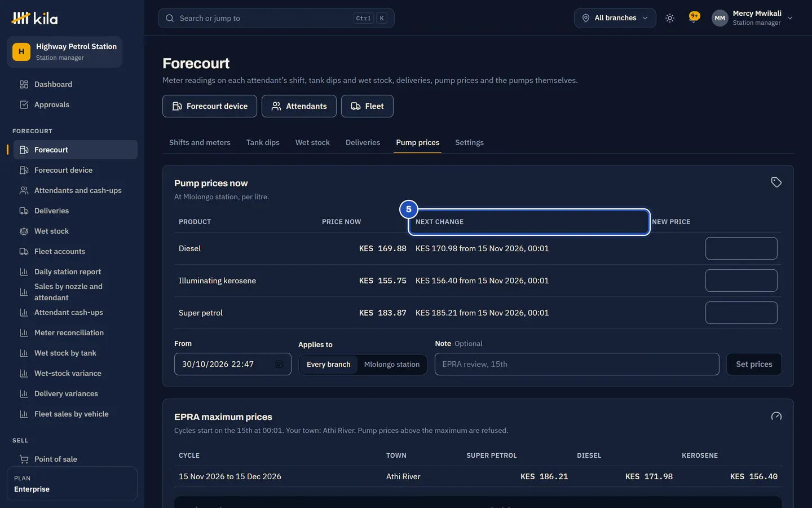Toggle light theme with the sun icon
The image size is (812, 508).
[670, 18]
